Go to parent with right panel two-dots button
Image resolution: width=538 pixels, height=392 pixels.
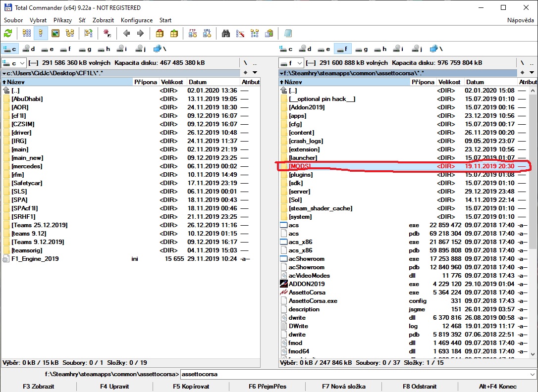532,63
